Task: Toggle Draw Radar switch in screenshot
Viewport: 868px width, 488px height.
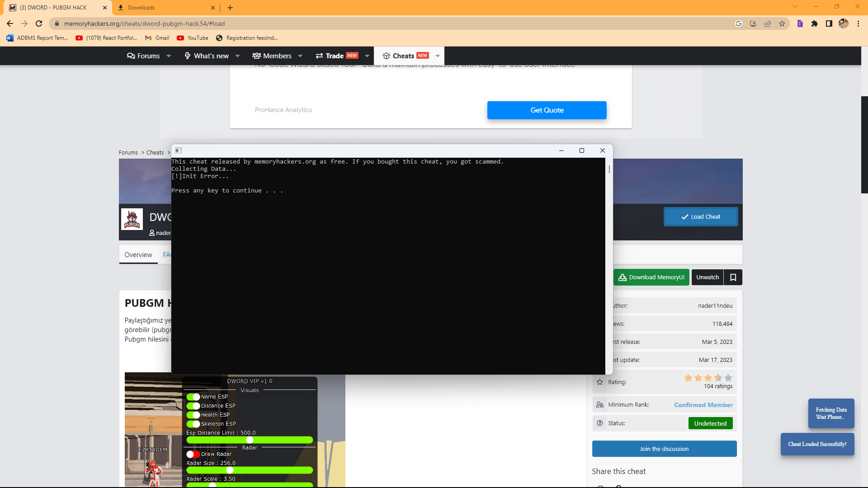Action: pos(193,454)
